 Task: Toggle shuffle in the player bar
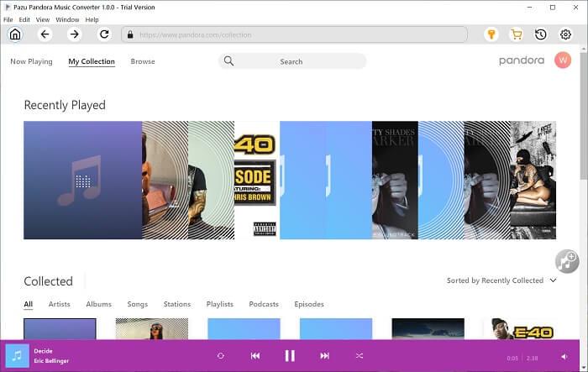point(359,356)
